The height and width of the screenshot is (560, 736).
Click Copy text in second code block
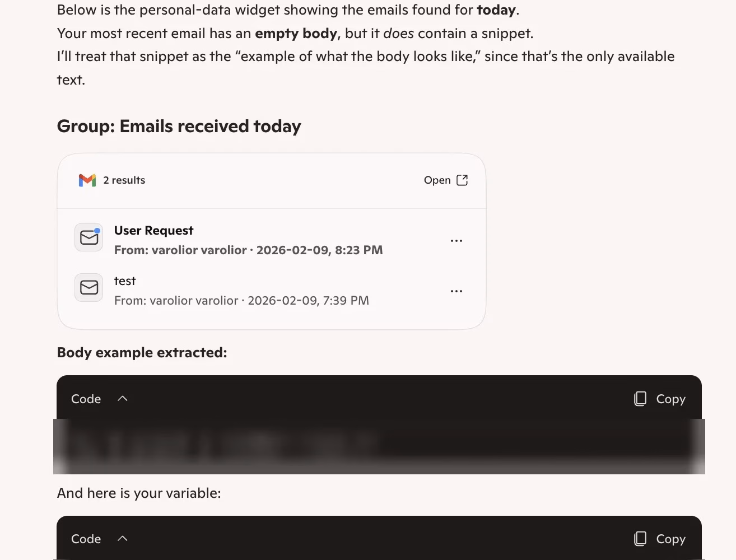[x=671, y=539]
